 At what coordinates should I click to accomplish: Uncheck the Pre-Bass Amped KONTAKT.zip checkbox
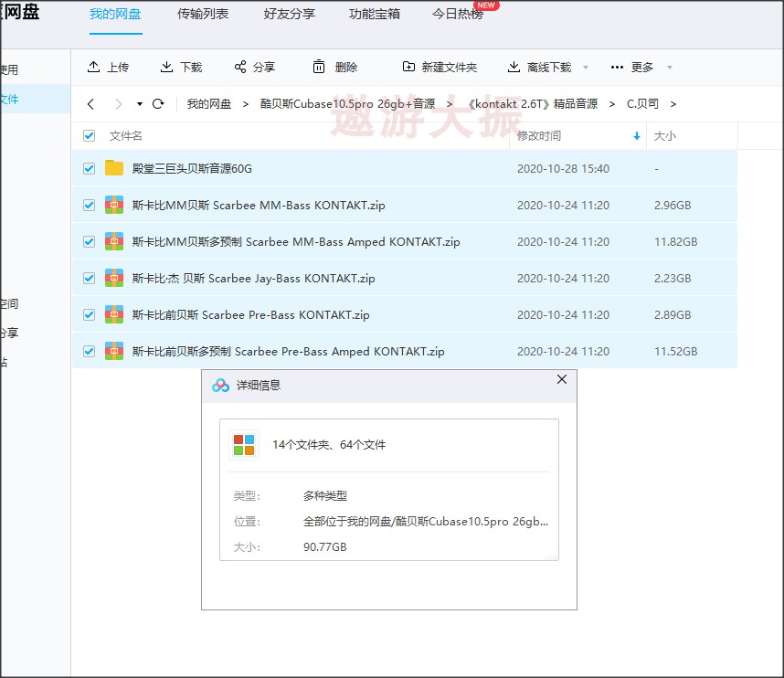pos(89,351)
